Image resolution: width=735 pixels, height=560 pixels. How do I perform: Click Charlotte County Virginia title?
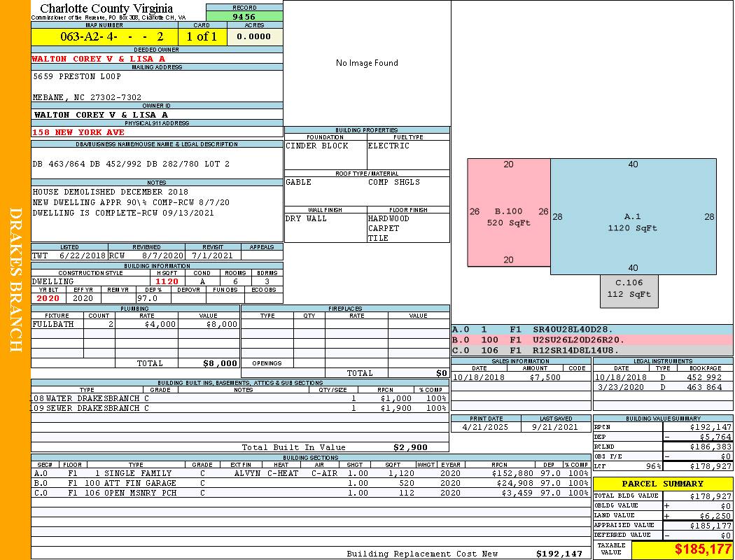pyautogui.click(x=106, y=8)
